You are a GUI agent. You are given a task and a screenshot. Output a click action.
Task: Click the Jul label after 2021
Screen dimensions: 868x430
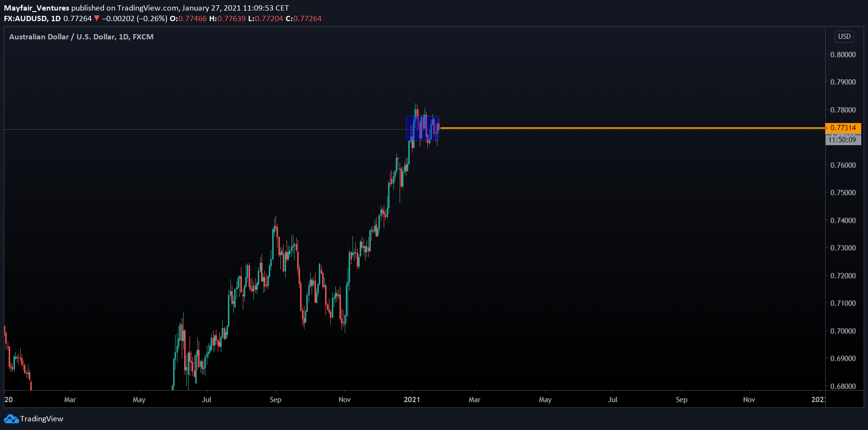tap(613, 400)
